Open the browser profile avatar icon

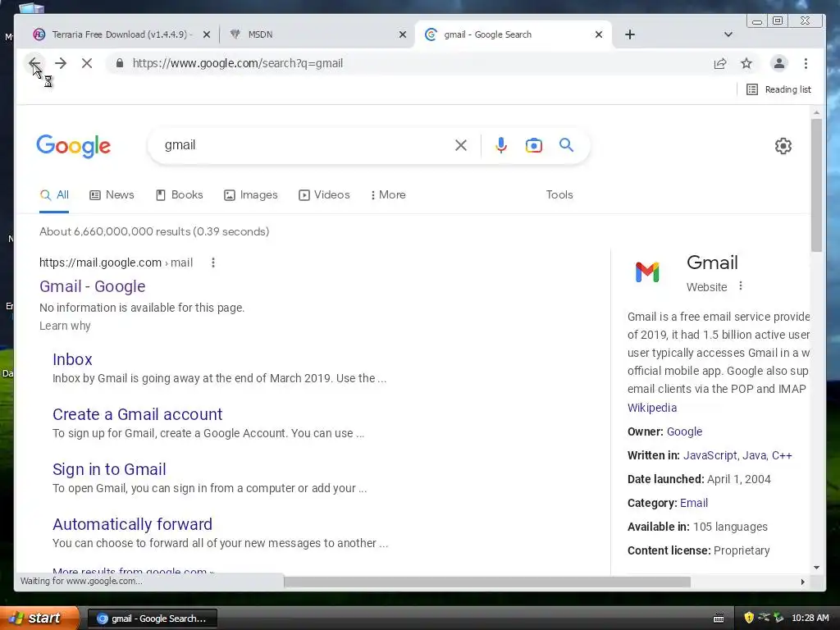(x=779, y=63)
